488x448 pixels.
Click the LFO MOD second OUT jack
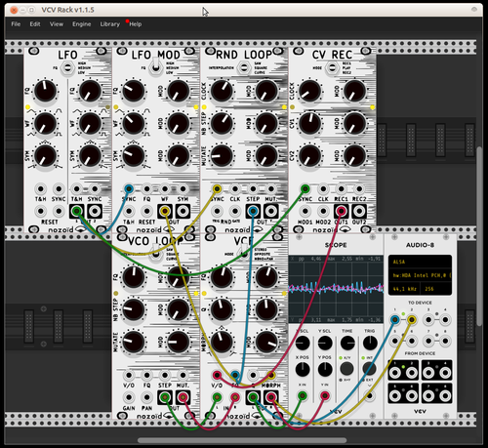point(183,211)
